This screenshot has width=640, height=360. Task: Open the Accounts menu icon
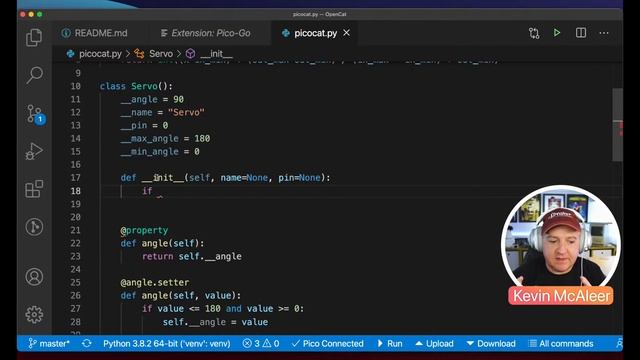34,277
